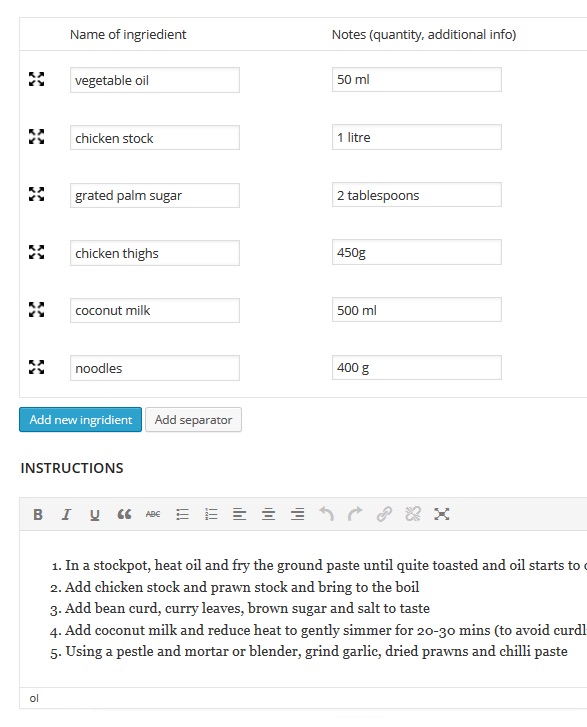Toggle numbered list formatting
Image resolution: width=587 pixels, height=727 pixels.
pos(211,514)
